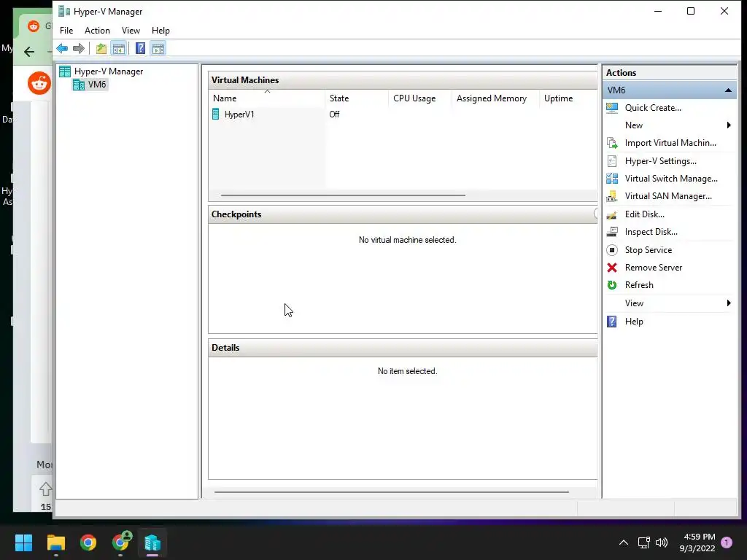Expand the New submenu arrow

pos(729,125)
